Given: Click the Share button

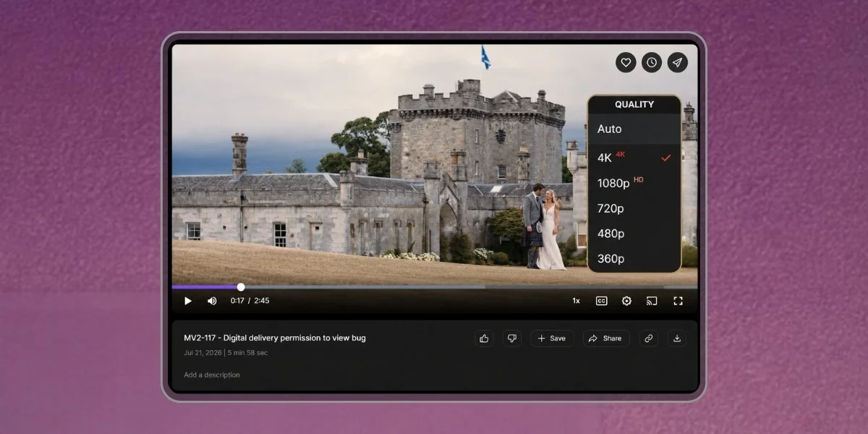Looking at the screenshot, I should (606, 339).
